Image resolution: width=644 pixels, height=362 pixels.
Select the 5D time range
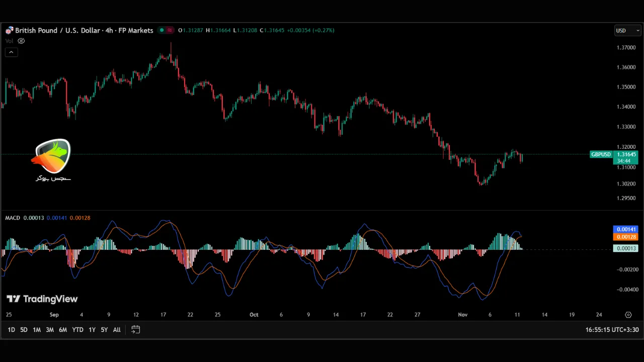pyautogui.click(x=24, y=330)
